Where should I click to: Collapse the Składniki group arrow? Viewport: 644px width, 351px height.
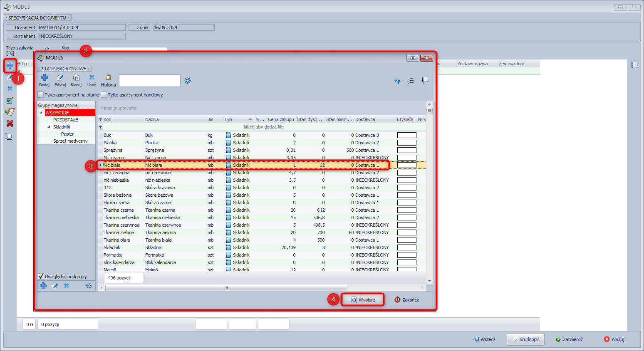click(49, 127)
